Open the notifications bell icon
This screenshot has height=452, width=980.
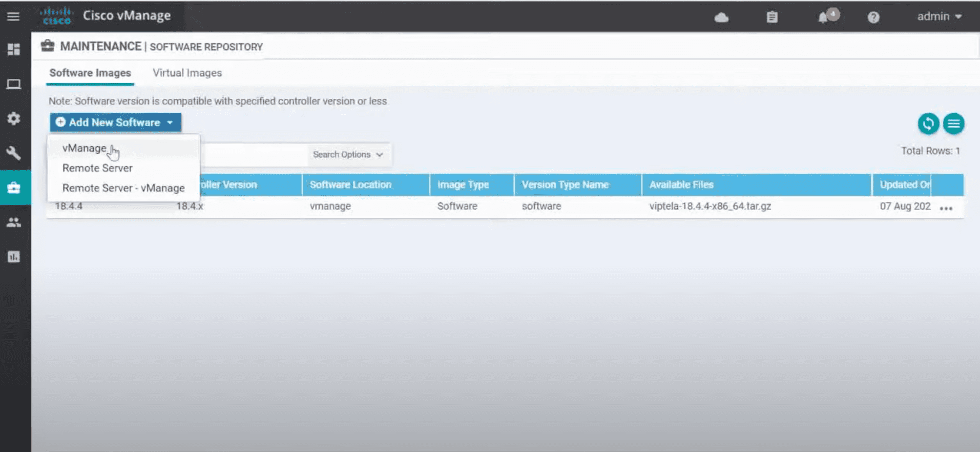coord(823,17)
